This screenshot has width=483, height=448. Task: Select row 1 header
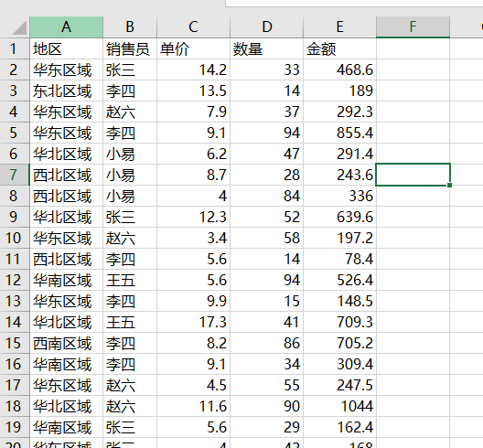15,48
